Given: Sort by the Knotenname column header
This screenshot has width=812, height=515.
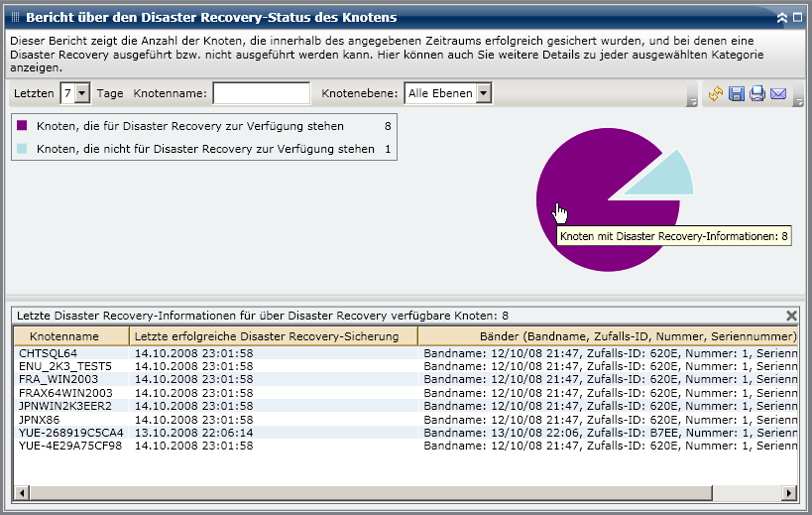Looking at the screenshot, I should [71, 336].
